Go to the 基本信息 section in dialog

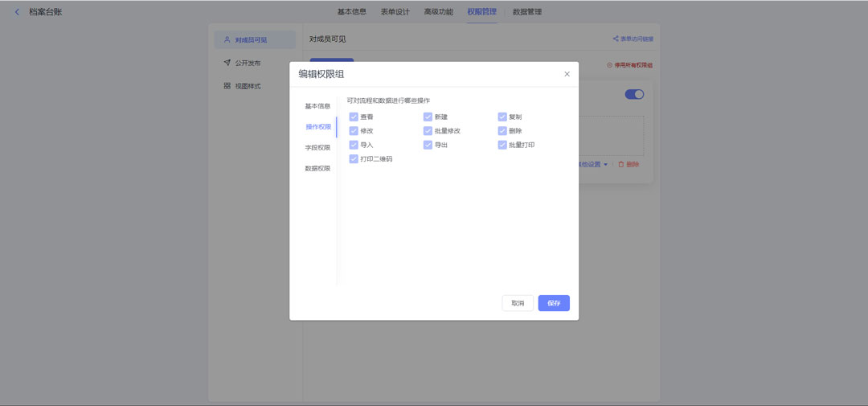317,106
